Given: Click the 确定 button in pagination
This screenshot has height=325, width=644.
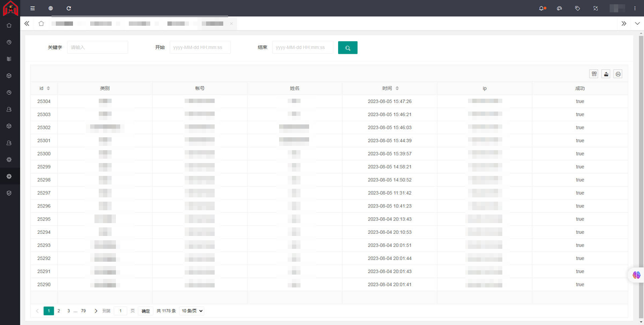Looking at the screenshot, I should [145, 311].
